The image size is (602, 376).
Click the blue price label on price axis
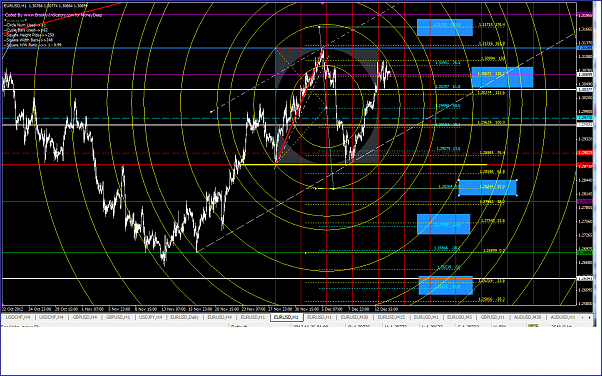tap(584, 48)
